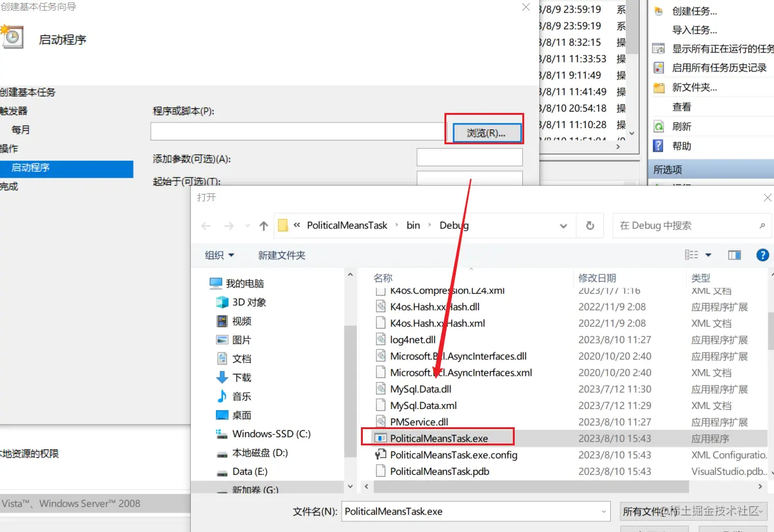Click the green refresh icon
This screenshot has height=532, width=774.
pos(658,126)
